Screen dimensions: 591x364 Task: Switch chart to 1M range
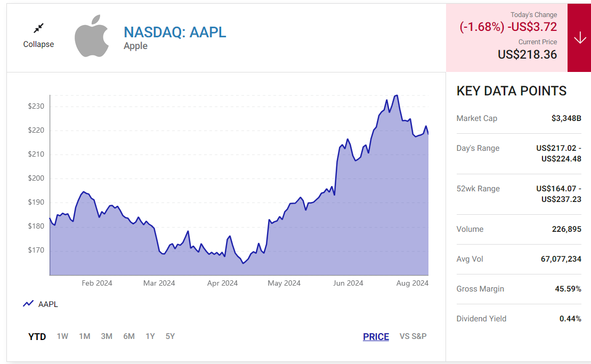tap(84, 336)
